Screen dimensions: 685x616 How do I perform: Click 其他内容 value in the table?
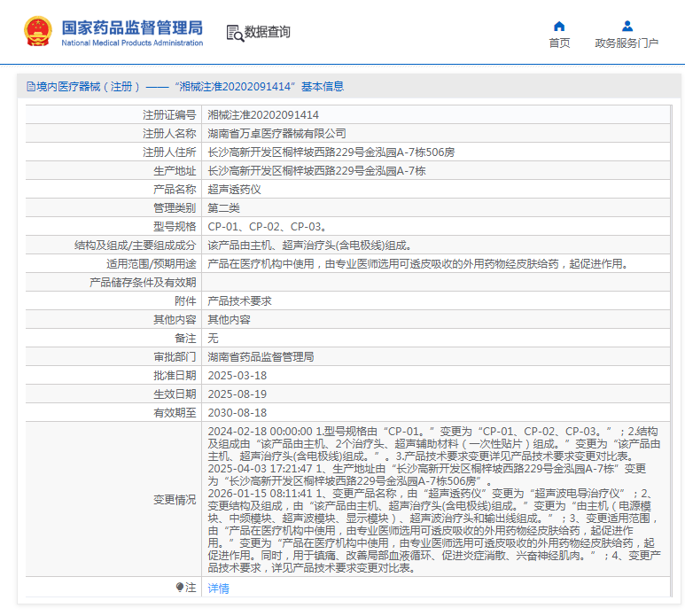(x=229, y=320)
